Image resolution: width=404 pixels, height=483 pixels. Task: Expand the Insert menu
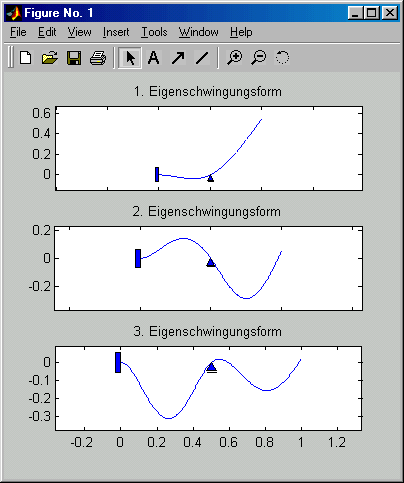click(x=116, y=32)
